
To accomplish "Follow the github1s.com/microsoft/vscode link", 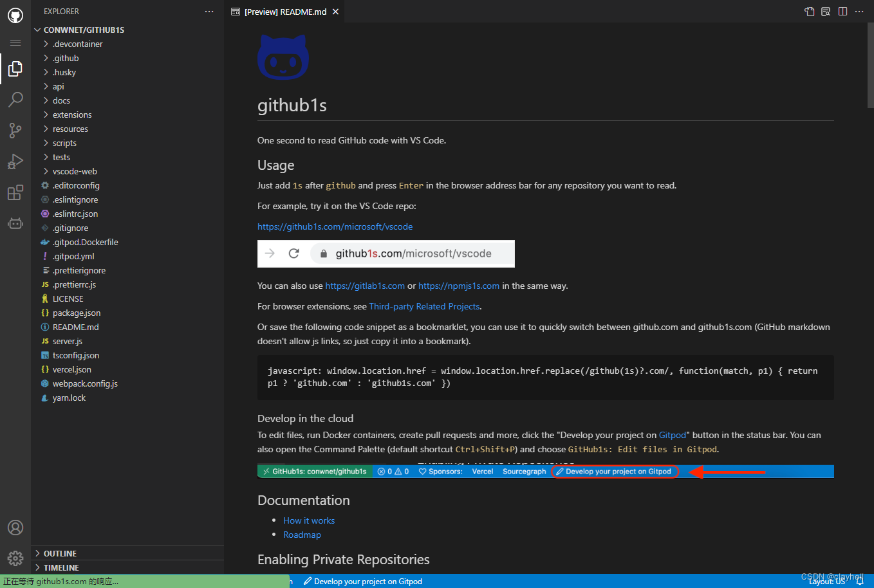I will point(335,226).
